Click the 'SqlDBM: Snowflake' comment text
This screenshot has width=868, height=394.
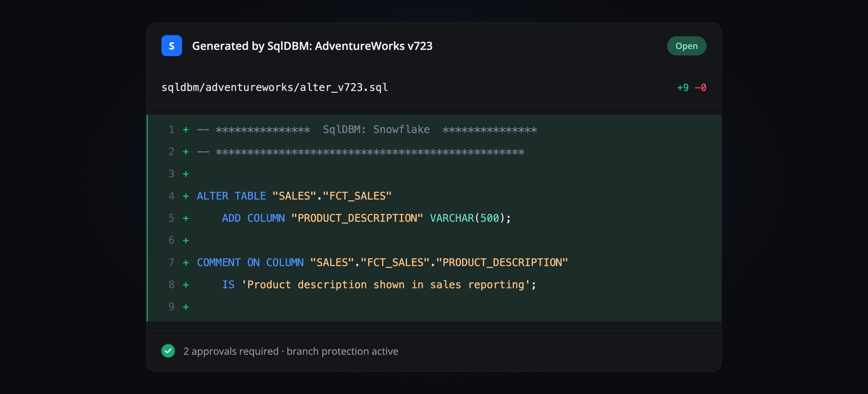(x=376, y=129)
